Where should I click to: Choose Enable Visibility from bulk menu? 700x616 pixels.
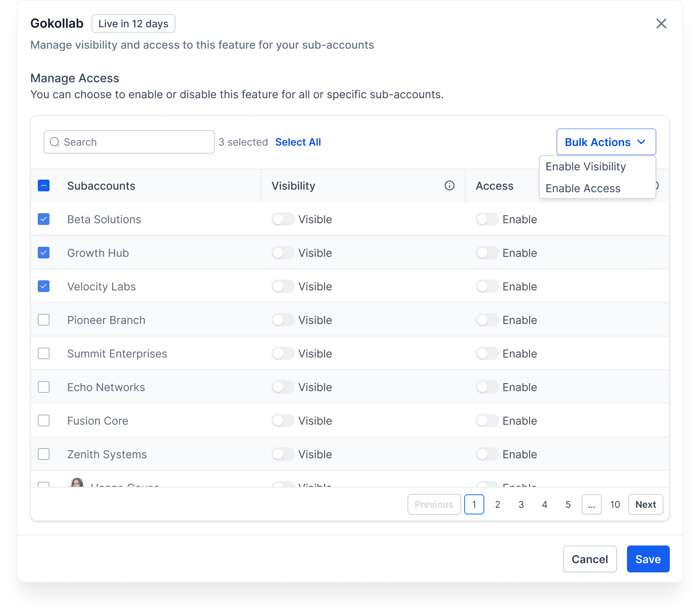pos(585,167)
